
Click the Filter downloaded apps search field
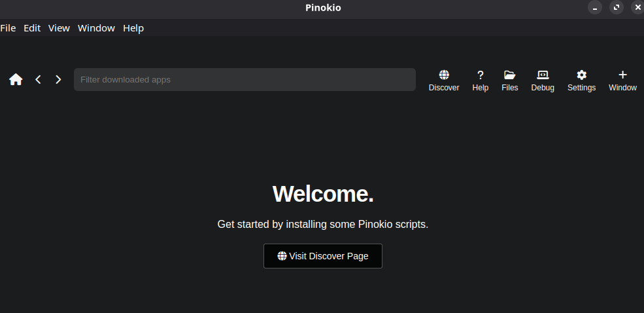[245, 79]
